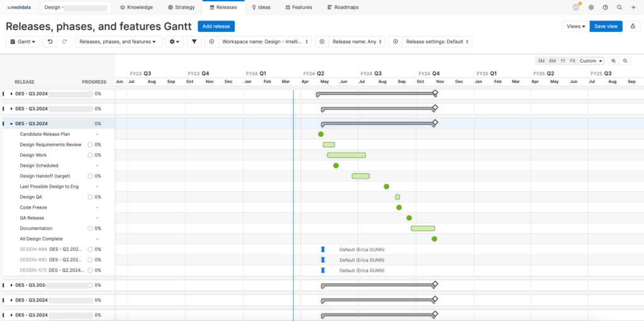Click the Save view button
The image size is (644, 321).
[606, 26]
